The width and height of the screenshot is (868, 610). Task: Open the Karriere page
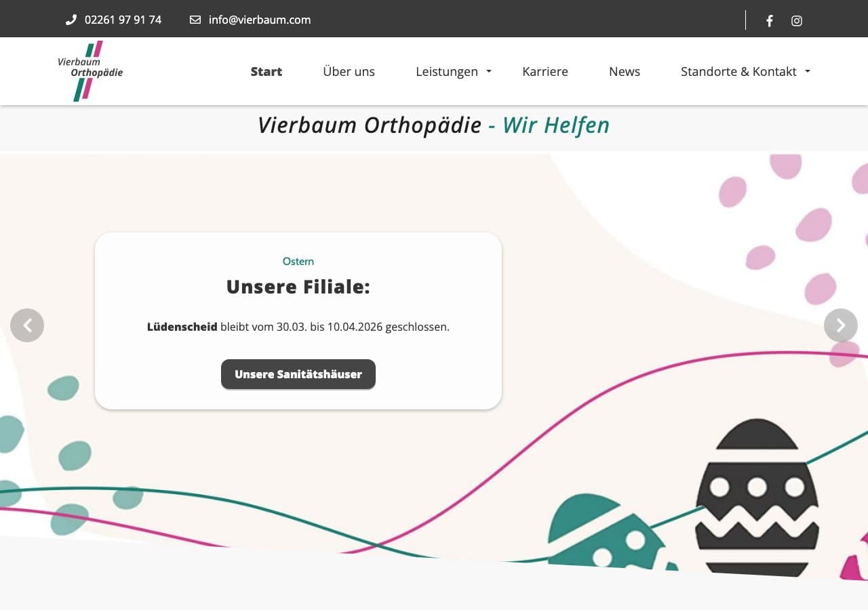click(545, 71)
